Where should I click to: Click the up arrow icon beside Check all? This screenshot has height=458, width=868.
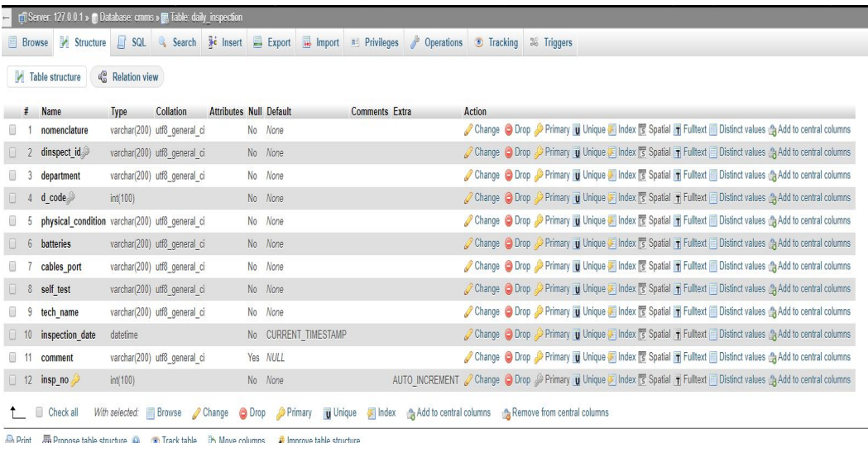coord(17,412)
